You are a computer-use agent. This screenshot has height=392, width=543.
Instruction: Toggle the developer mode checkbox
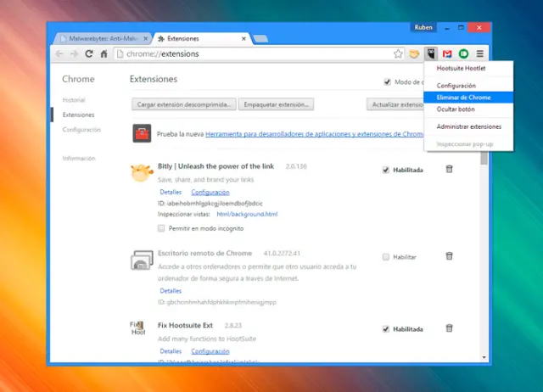pyautogui.click(x=388, y=82)
